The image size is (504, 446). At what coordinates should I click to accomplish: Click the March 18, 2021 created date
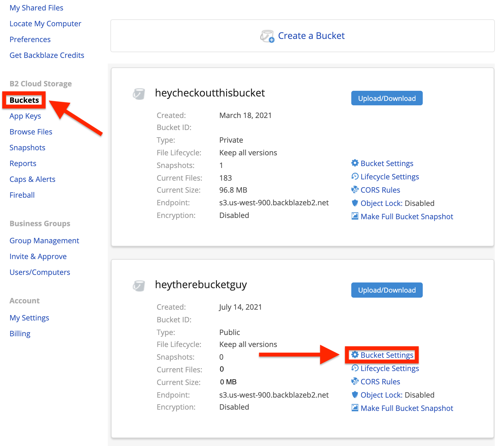245,115
